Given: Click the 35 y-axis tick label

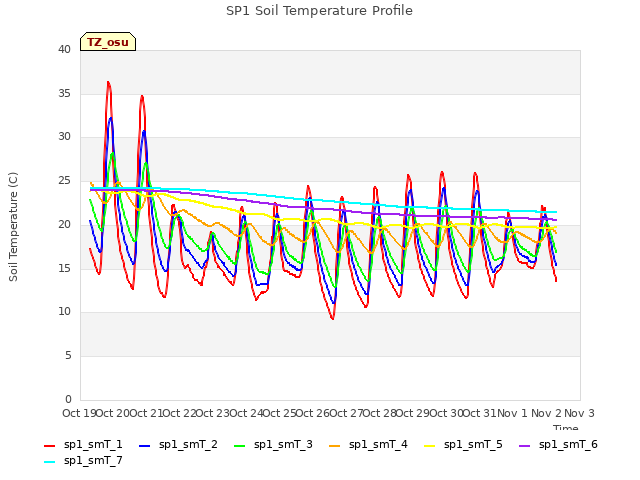Looking at the screenshot, I should point(64,93).
